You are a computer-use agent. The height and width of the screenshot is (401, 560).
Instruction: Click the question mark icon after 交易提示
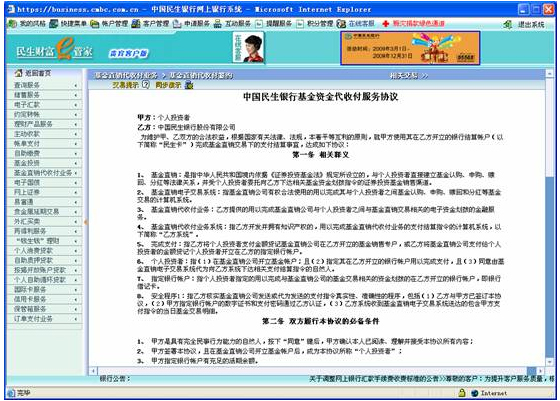(x=146, y=85)
